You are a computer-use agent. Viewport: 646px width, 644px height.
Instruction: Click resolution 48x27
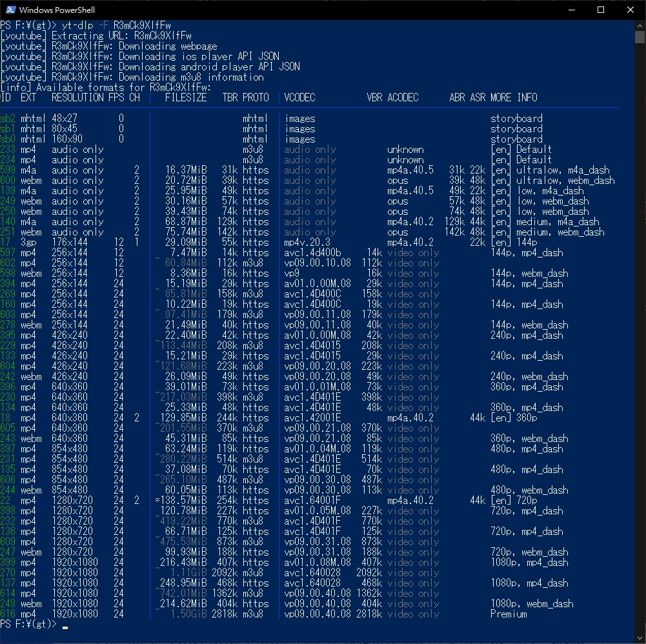click(65, 118)
